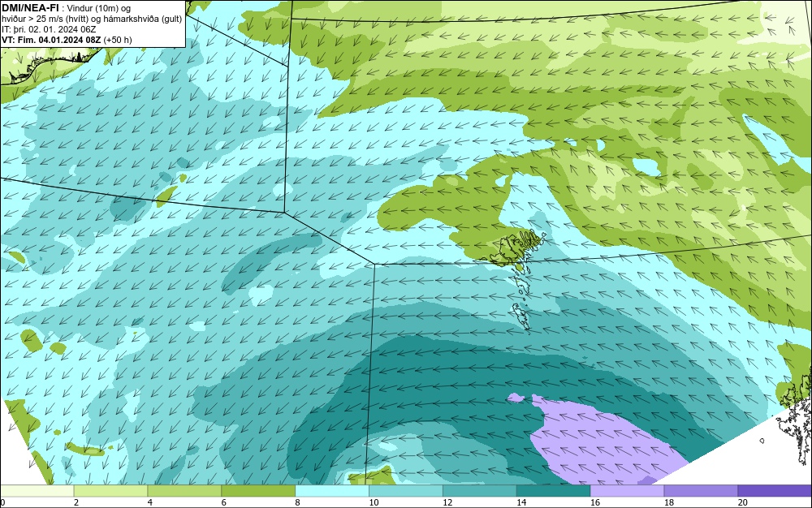Click the 12–14 m/s teal legend swatch
Screen dimensions: 812x508
[480, 490]
